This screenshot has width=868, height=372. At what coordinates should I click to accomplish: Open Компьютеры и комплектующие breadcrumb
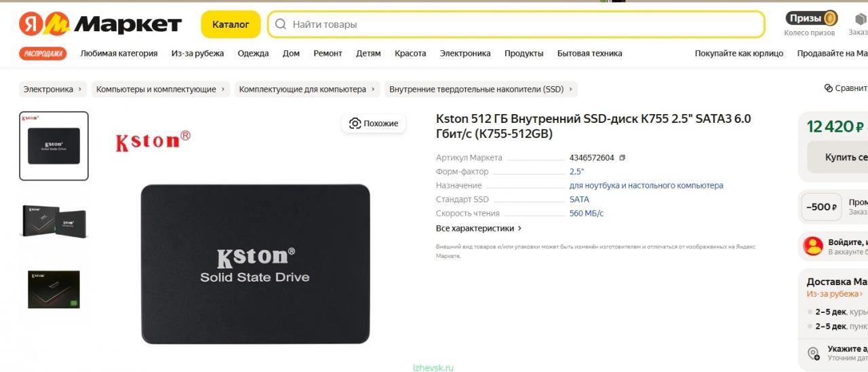click(156, 89)
